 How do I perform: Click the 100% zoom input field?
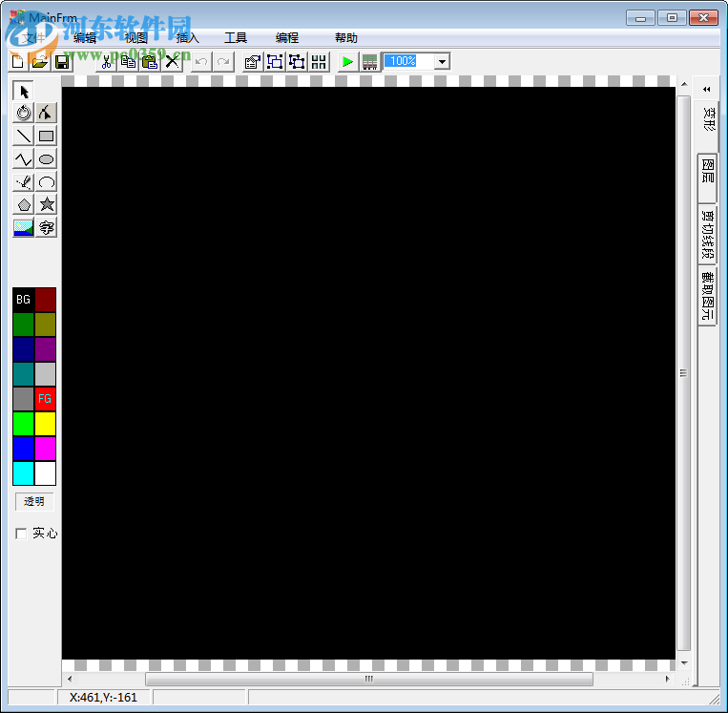(409, 61)
